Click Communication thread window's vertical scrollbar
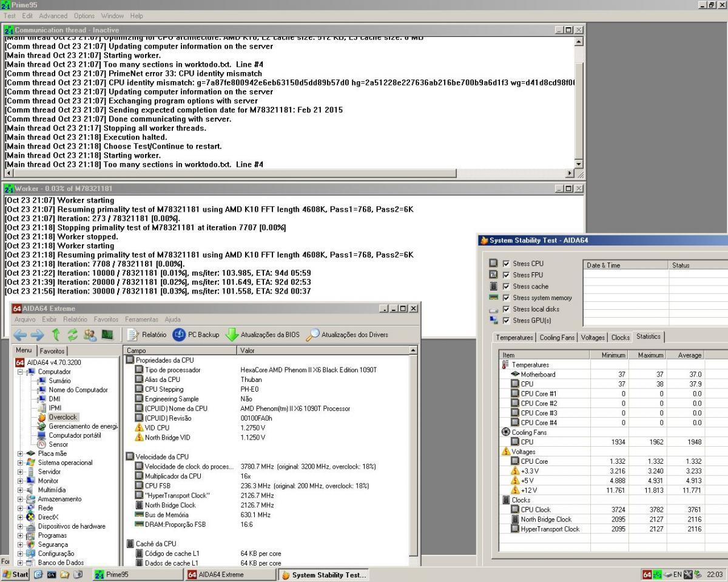728x582 pixels. [578, 102]
